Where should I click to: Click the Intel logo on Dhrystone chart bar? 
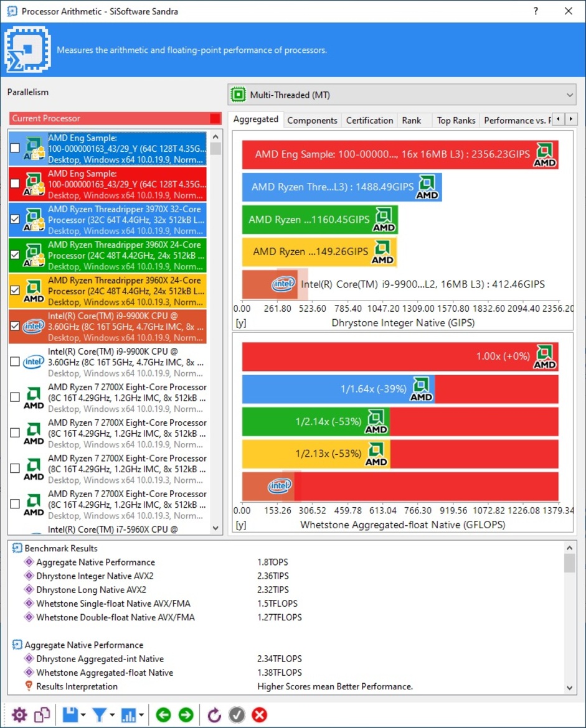[x=284, y=284]
